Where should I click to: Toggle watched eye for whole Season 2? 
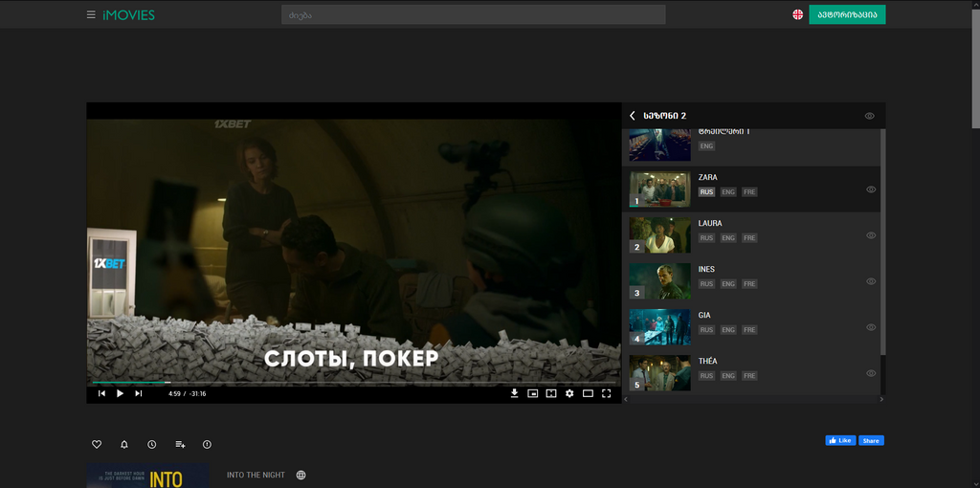pos(869,116)
